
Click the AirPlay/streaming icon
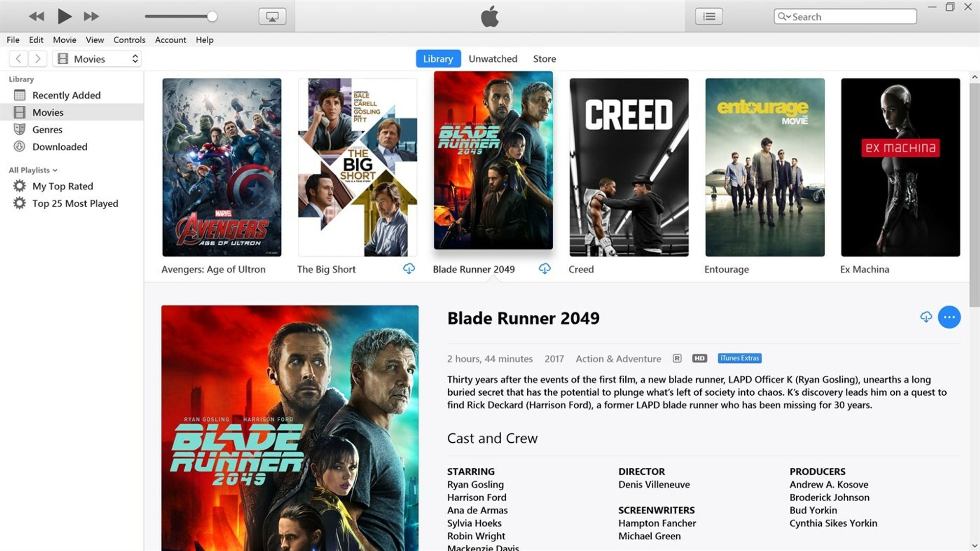272,16
